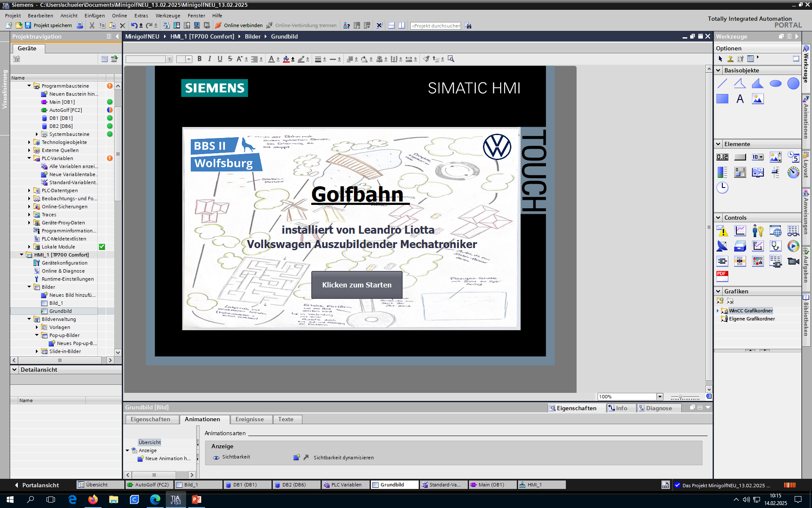
Task: Toggle bold text formatting
Action: click(x=199, y=59)
